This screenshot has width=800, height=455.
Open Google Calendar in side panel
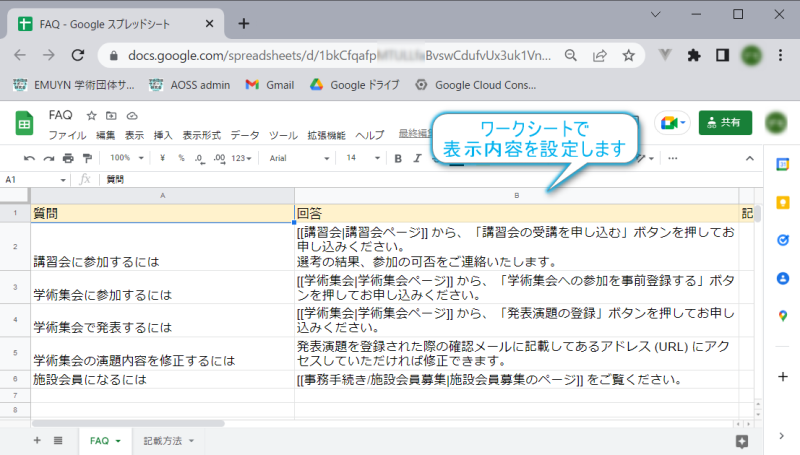click(782, 164)
